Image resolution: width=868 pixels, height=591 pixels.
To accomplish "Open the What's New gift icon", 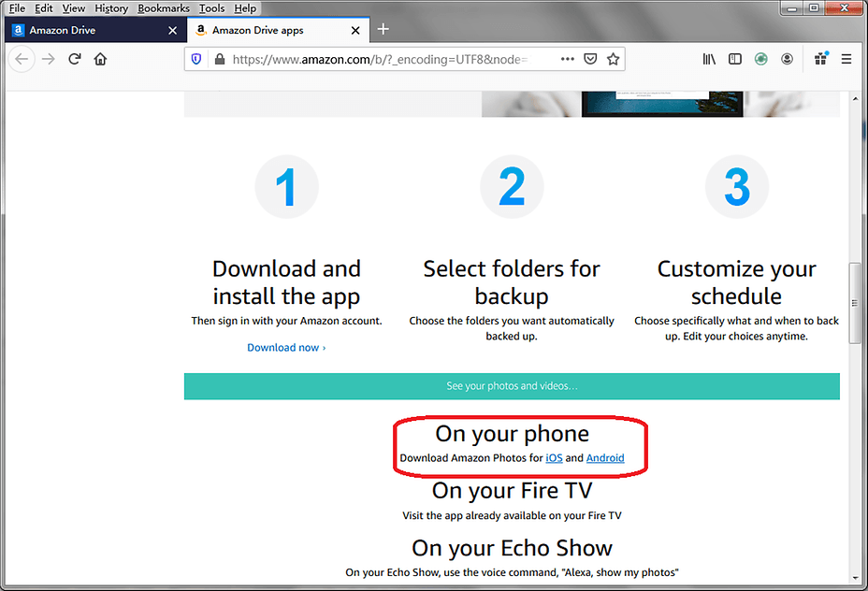I will (x=821, y=59).
